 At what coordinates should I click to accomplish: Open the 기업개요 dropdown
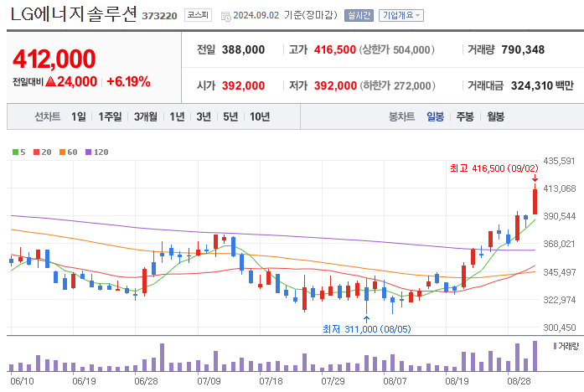401,15
